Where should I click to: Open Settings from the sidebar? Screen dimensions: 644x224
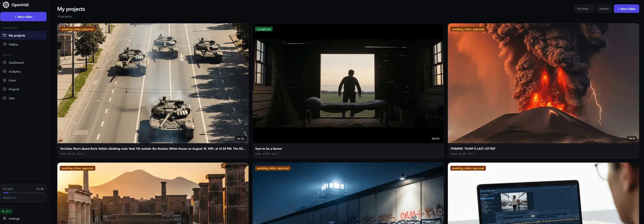[x=23, y=218]
